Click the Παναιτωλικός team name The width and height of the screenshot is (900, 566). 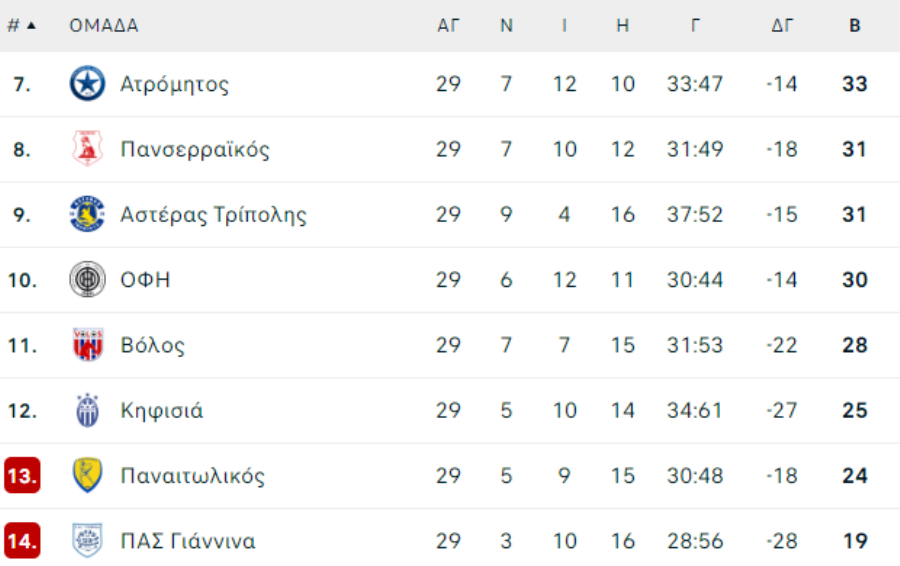point(192,476)
